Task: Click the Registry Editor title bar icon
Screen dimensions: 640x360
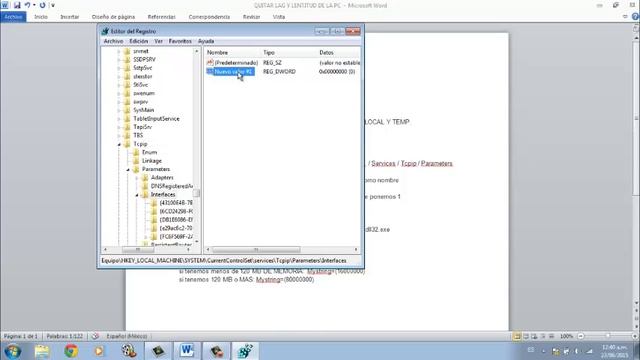Action: pyautogui.click(x=105, y=31)
